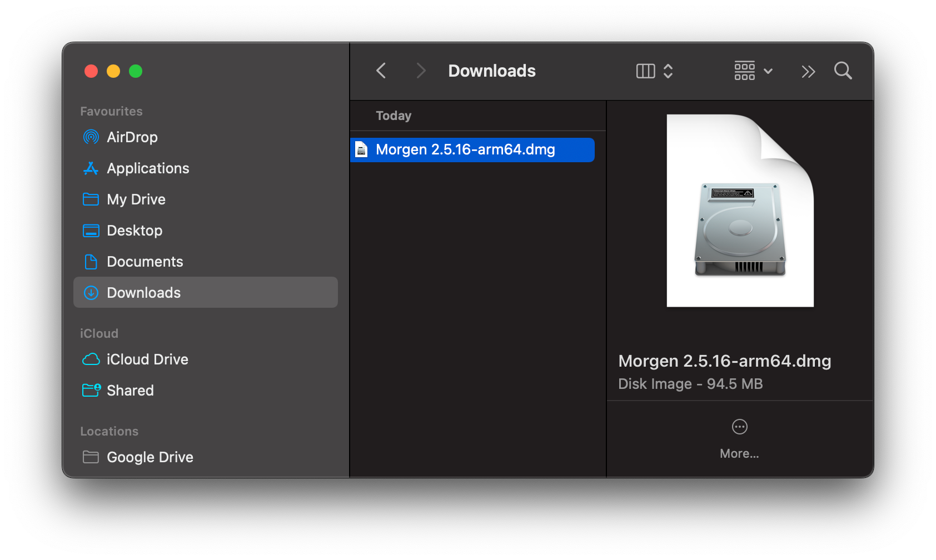Click the disk image preview thumbnail
This screenshot has height=560, width=936.
click(x=740, y=211)
